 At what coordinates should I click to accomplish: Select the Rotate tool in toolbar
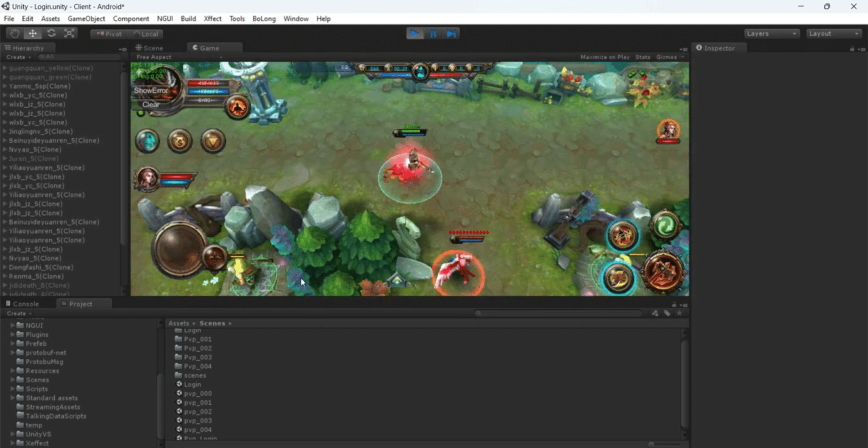coord(51,34)
